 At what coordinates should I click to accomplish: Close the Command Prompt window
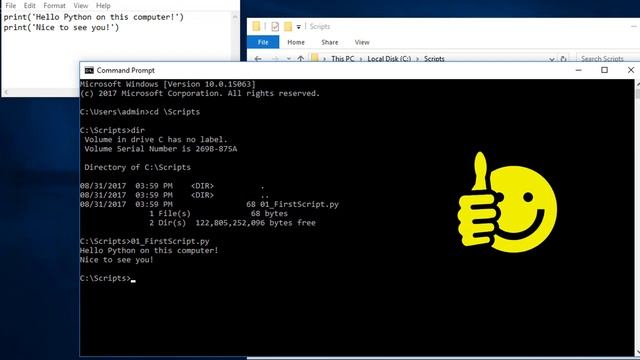631,70
